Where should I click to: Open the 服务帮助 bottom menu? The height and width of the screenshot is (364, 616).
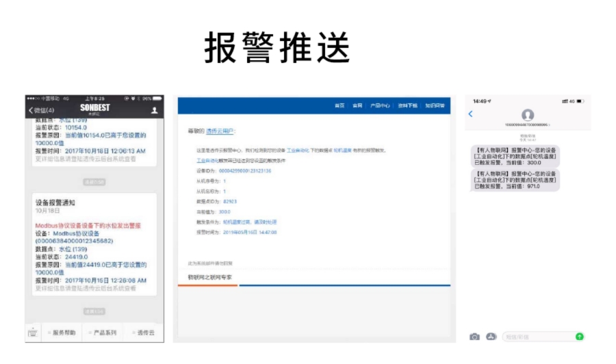coord(63,333)
